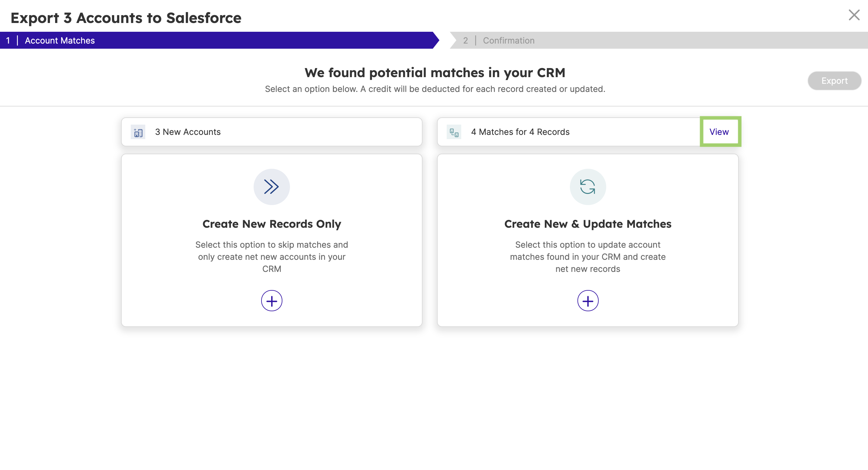Close the Export to Salesforce dialog
The height and width of the screenshot is (470, 868).
coord(854,15)
